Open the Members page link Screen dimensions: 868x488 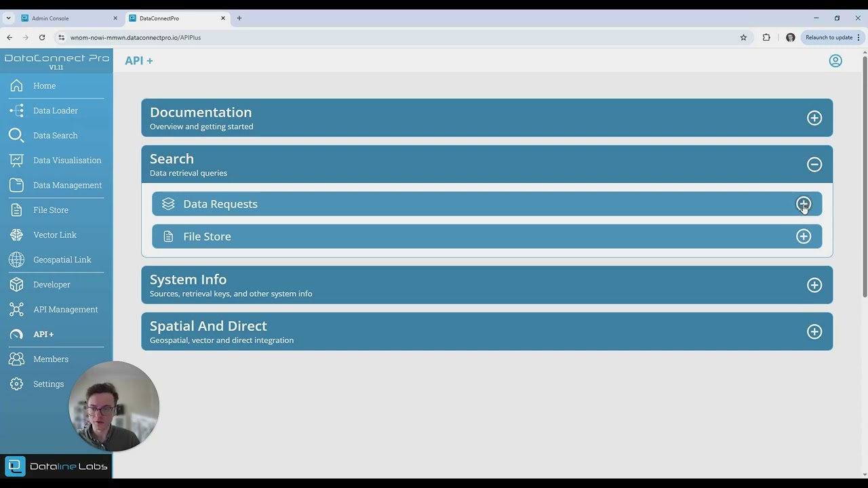click(x=51, y=359)
